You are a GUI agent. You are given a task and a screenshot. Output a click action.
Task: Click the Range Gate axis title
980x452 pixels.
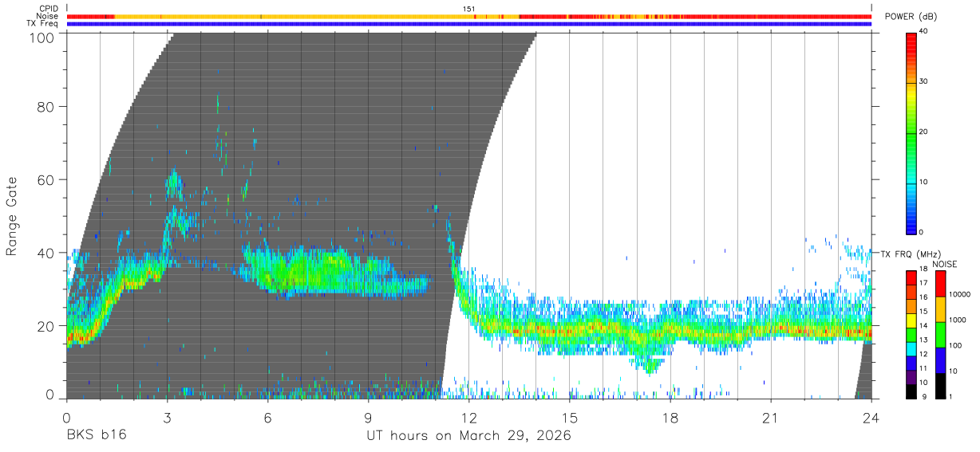click(12, 216)
